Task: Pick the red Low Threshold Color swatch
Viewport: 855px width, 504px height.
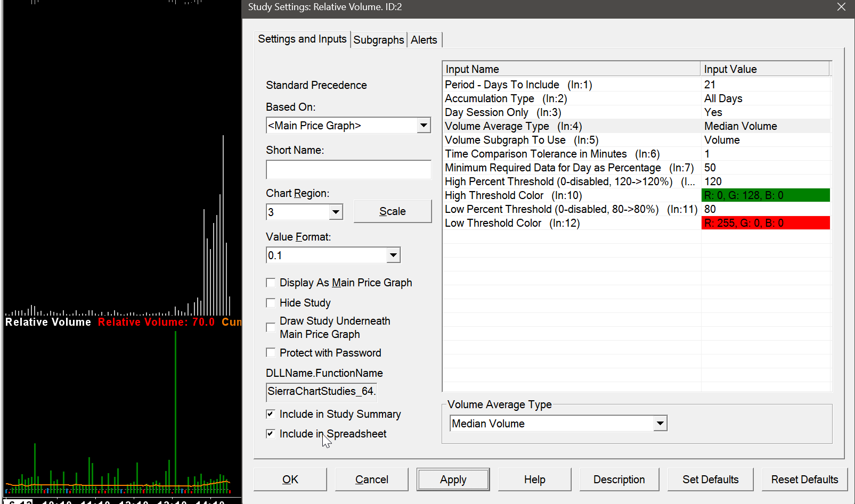Action: coord(766,223)
